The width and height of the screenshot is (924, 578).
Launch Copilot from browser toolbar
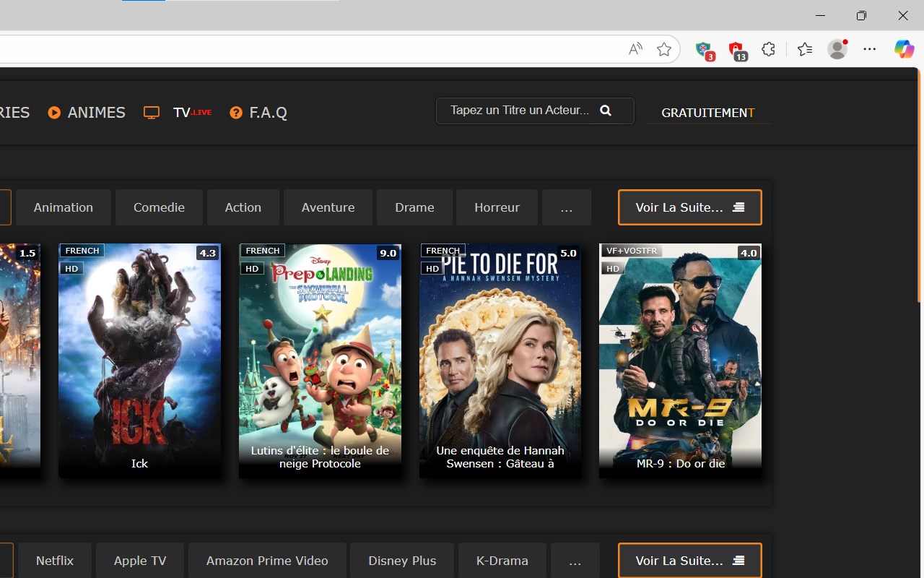pyautogui.click(x=904, y=49)
